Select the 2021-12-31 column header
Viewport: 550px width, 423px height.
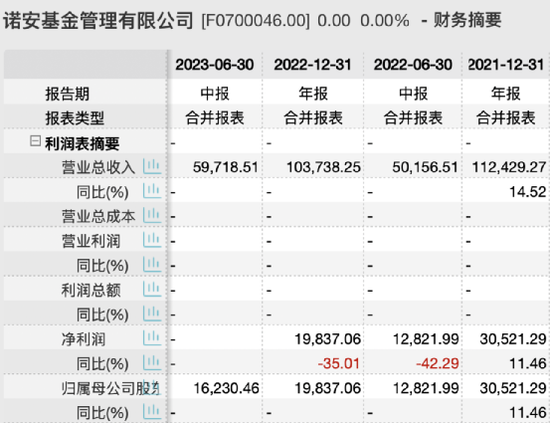[505, 65]
